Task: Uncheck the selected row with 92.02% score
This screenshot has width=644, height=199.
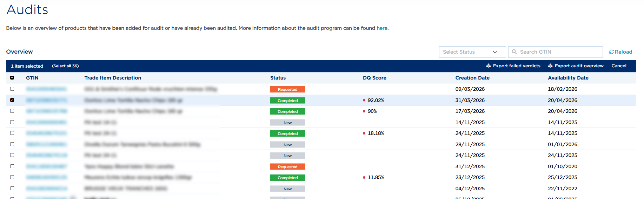Action: tap(12, 100)
